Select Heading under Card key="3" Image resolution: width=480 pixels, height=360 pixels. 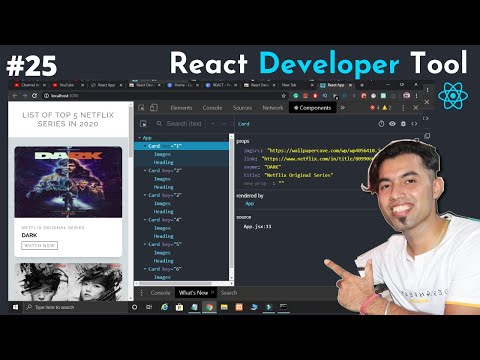click(163, 211)
